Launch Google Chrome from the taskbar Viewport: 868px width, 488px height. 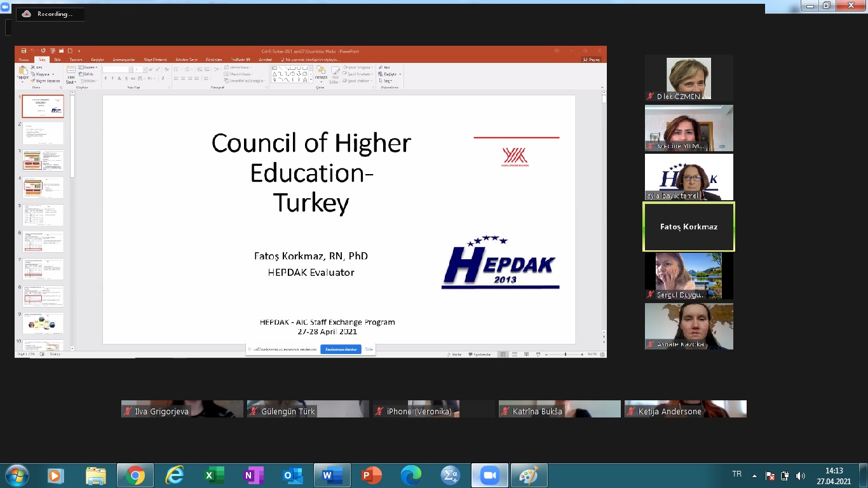pos(135,475)
